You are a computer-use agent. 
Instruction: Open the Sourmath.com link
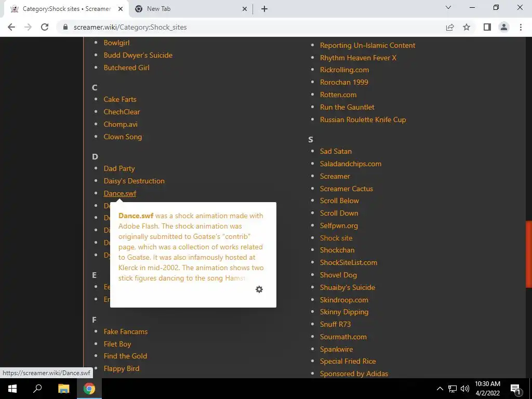click(343, 337)
